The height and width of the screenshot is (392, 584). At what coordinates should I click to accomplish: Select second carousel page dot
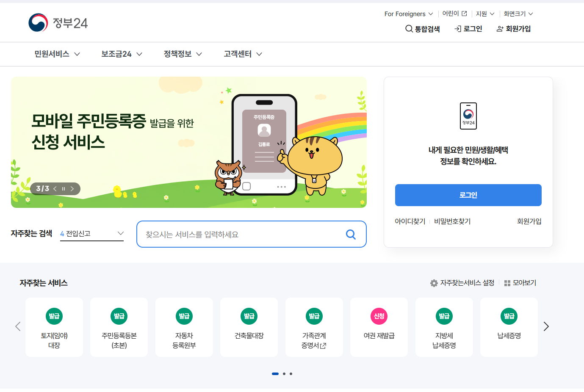click(x=284, y=374)
